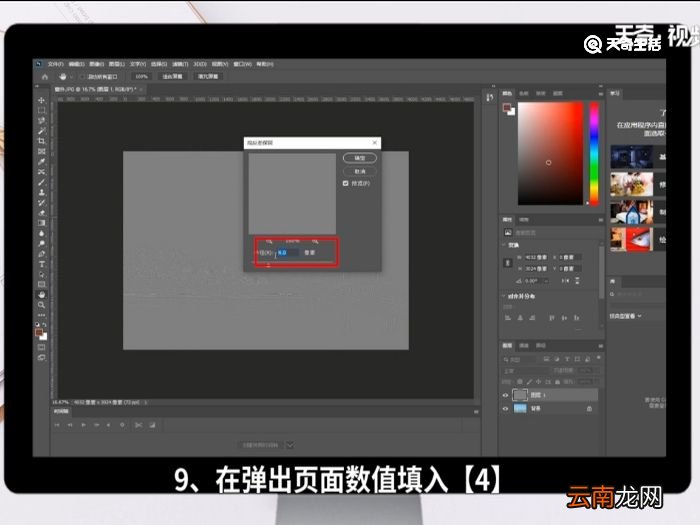Select the Horizontal Type tool
The width and height of the screenshot is (700, 525).
pos(41,264)
